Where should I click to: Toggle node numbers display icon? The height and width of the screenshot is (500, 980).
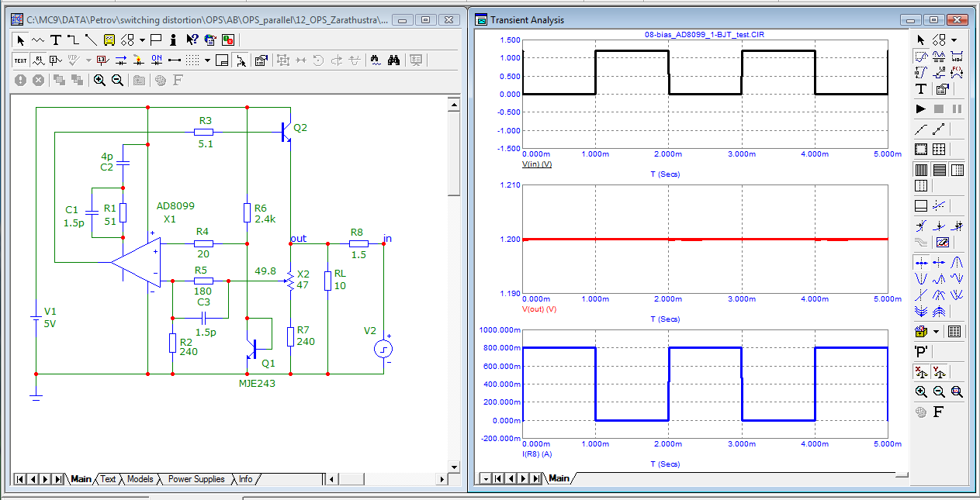pyautogui.click(x=55, y=60)
